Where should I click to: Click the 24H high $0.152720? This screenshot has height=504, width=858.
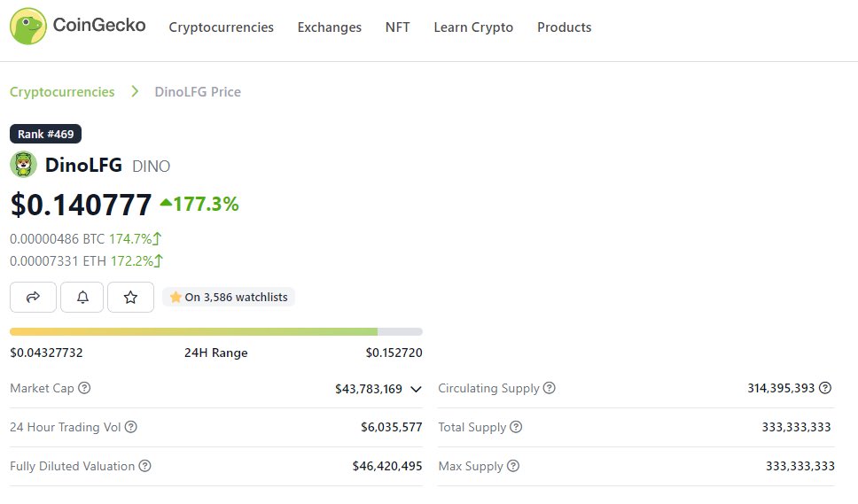394,353
